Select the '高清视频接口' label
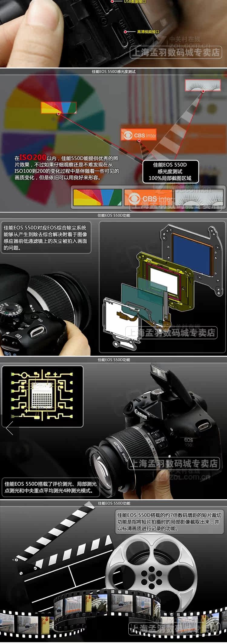227x644 pixels. pyautogui.click(x=148, y=31)
